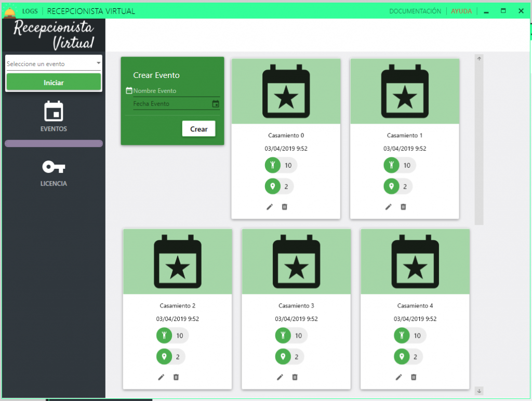
Task: Maximize the Recepcionista Virtual window
Action: (x=503, y=11)
